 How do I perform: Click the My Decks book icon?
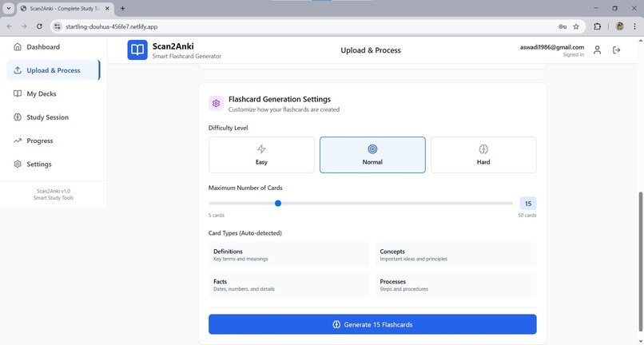click(x=18, y=93)
